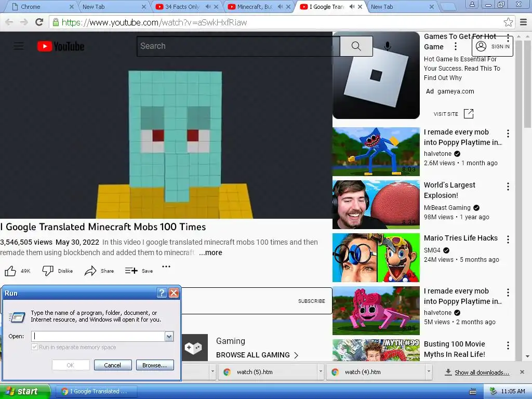Open options for Mario Tries Life Hacks
This screenshot has height=399, width=532.
(x=508, y=240)
